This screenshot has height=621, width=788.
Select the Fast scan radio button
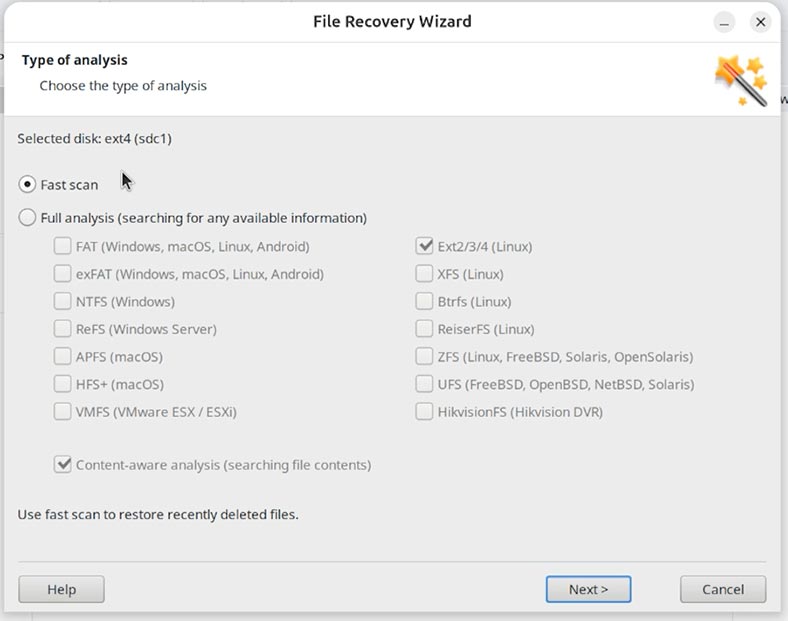27,184
